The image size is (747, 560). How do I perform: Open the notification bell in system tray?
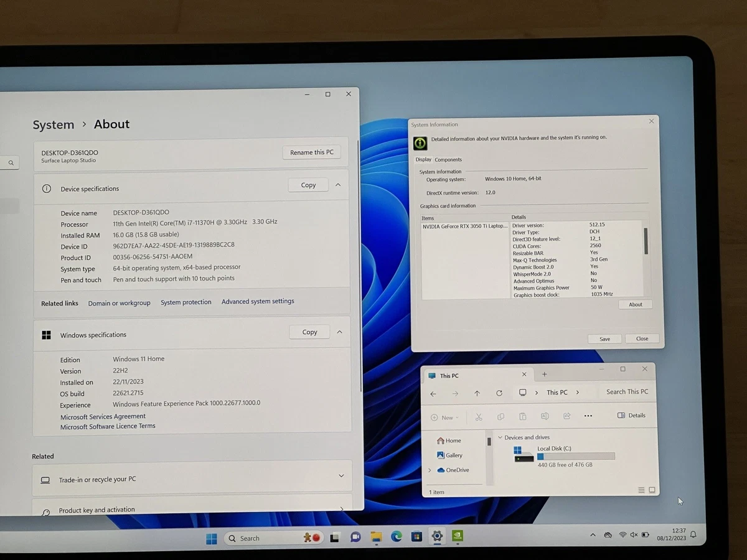693,534
